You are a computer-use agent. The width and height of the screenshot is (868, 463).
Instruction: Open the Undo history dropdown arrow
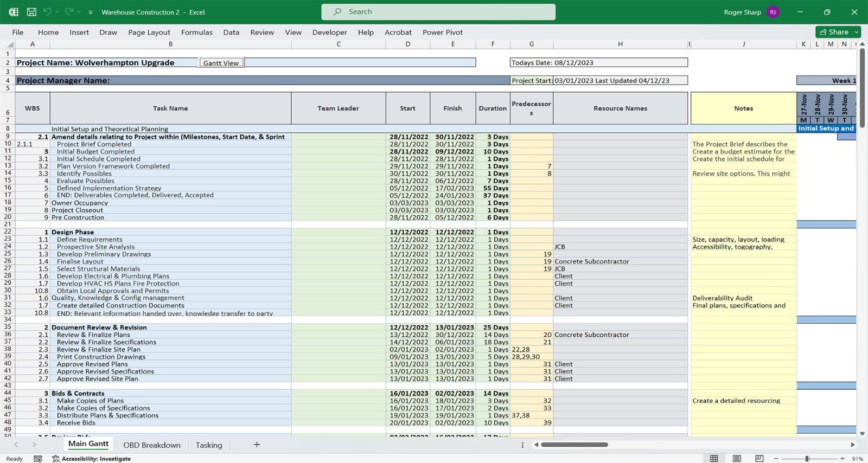click(x=57, y=12)
